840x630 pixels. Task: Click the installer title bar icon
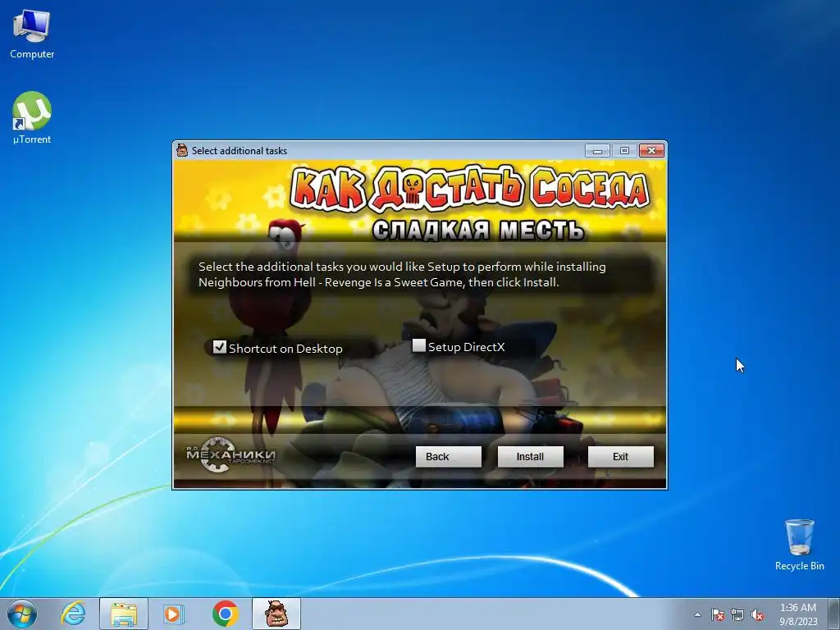(182, 151)
